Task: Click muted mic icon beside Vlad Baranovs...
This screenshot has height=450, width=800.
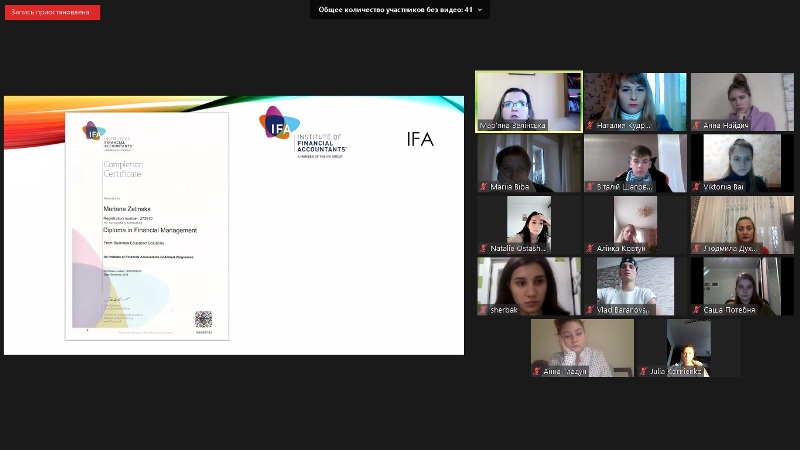Action: pos(590,310)
